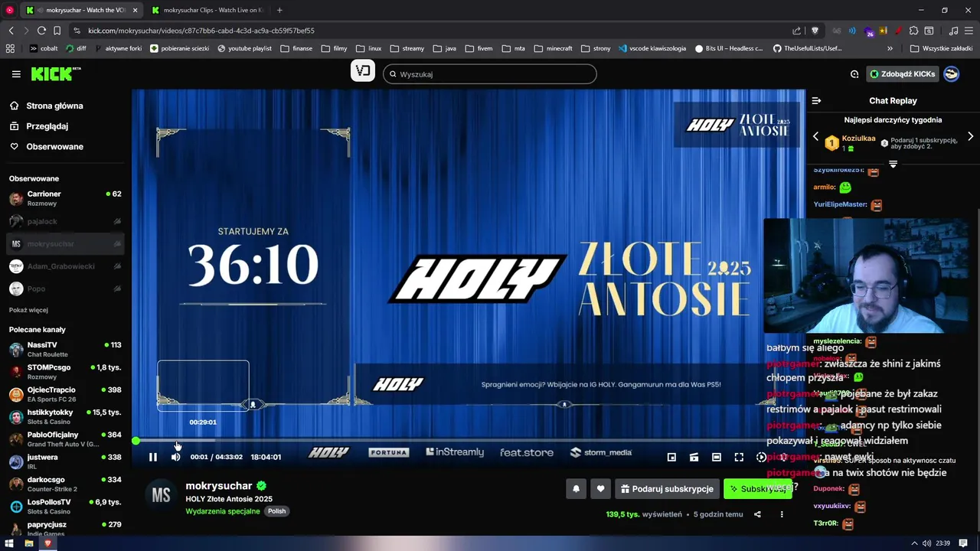
Task: Open the Brave shields icon
Action: point(815,31)
